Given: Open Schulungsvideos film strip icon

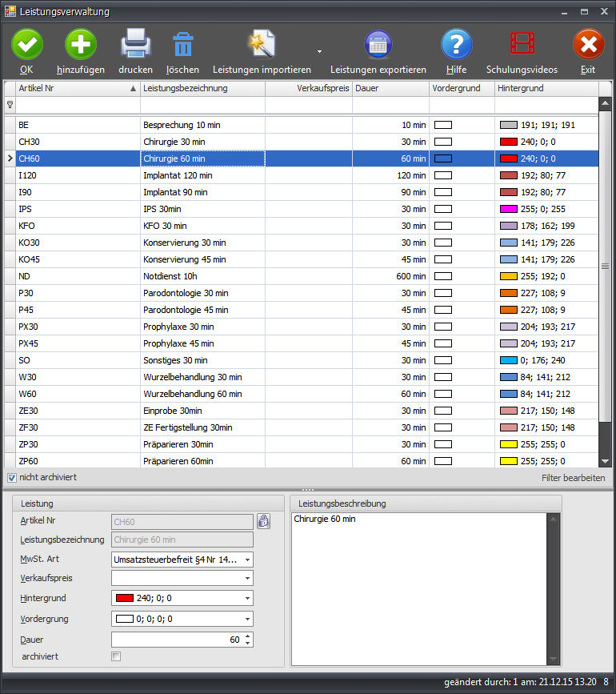Looking at the screenshot, I should point(522,44).
